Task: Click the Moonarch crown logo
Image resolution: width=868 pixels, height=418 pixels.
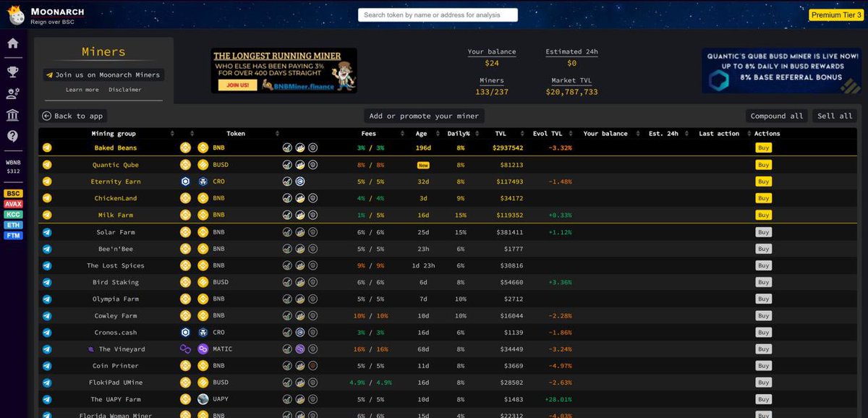Action: pyautogui.click(x=16, y=14)
